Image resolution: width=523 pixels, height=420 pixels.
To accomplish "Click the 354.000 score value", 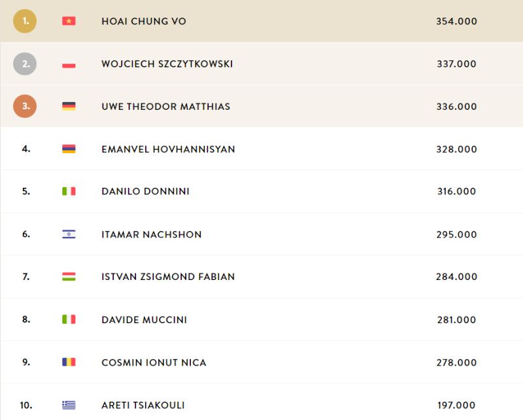I will [x=456, y=22].
